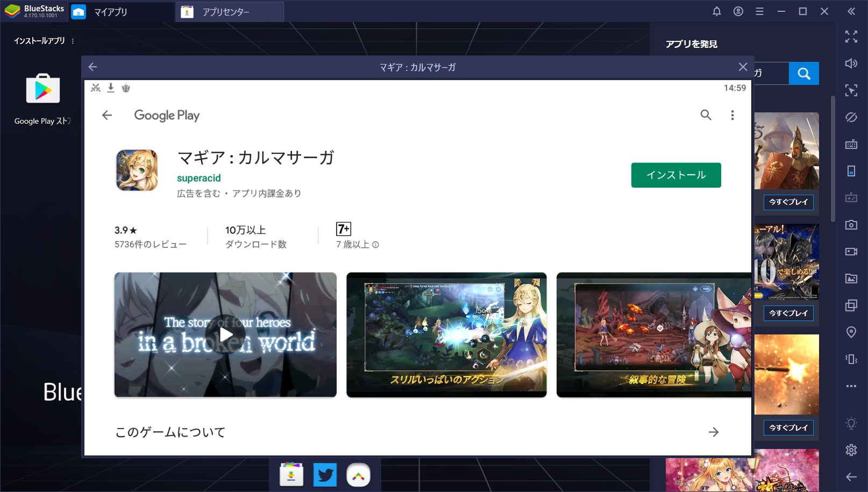Open the media gallery icon in sidebar
This screenshot has height=492, width=868.
pos(851,279)
